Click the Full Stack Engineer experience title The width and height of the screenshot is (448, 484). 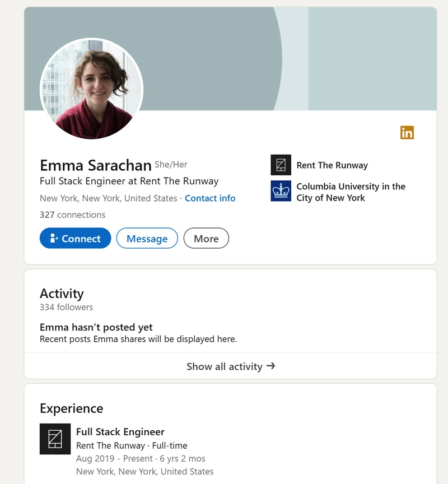click(120, 432)
